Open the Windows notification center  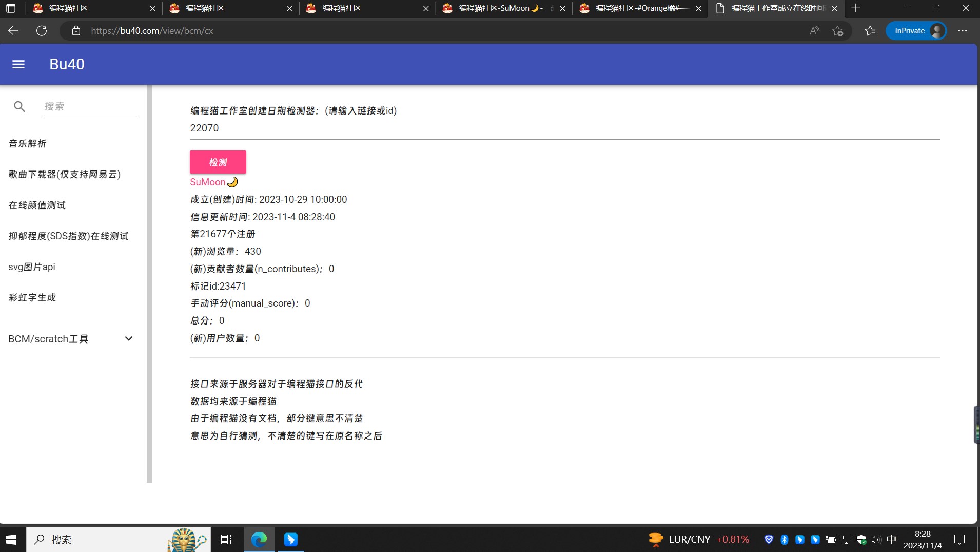(x=959, y=540)
